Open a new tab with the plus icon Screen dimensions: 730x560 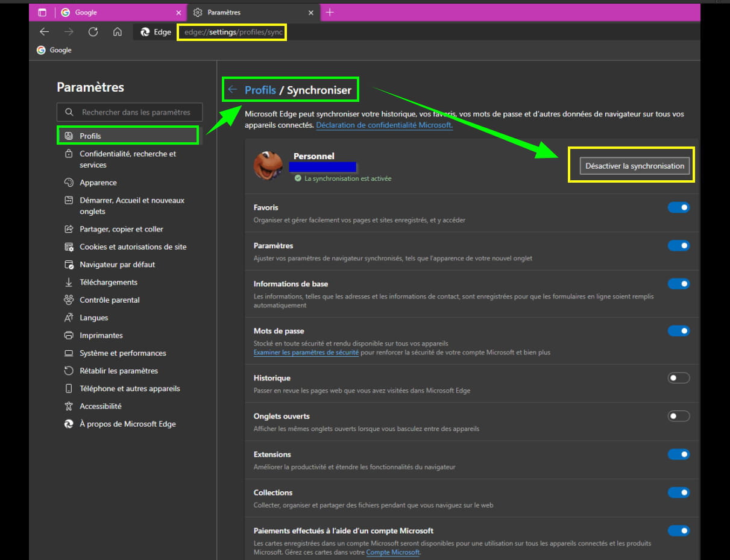[330, 12]
